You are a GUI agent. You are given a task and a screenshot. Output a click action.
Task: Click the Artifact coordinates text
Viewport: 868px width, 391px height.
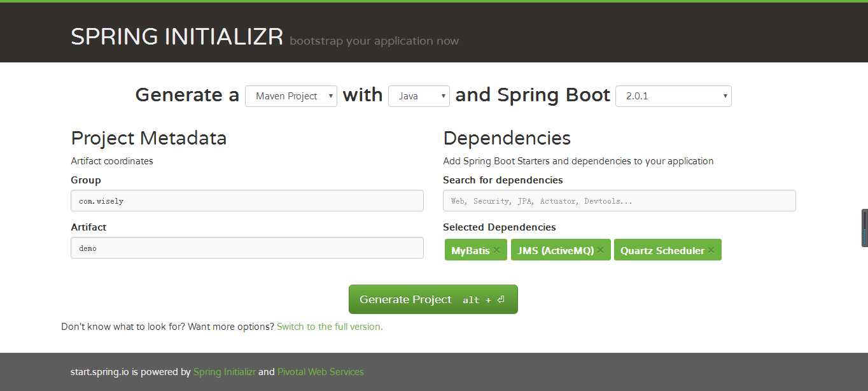[112, 161]
